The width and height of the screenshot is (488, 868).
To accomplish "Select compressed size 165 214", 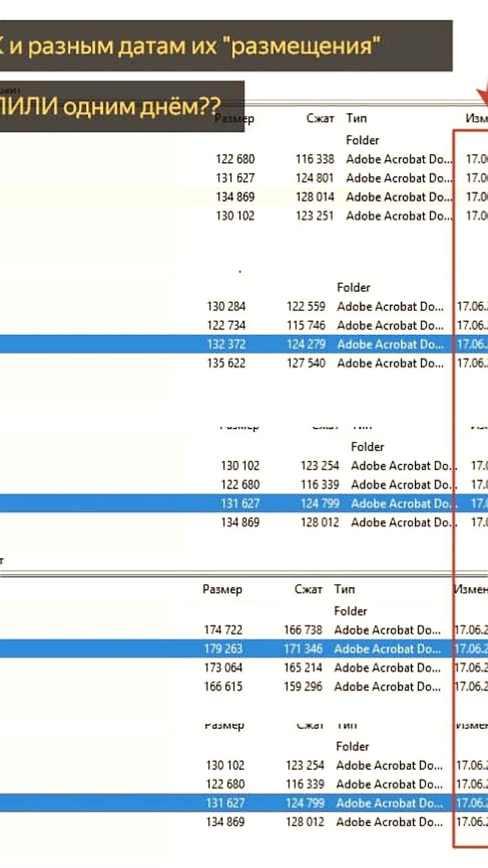I will point(304,668).
